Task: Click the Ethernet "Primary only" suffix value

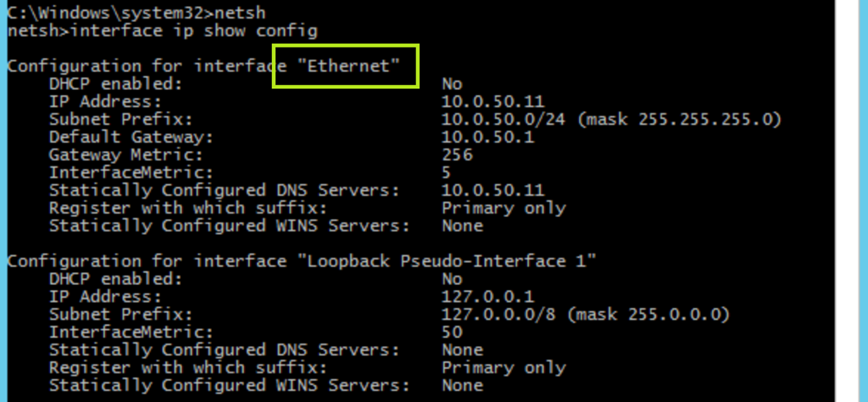Action: (504, 208)
